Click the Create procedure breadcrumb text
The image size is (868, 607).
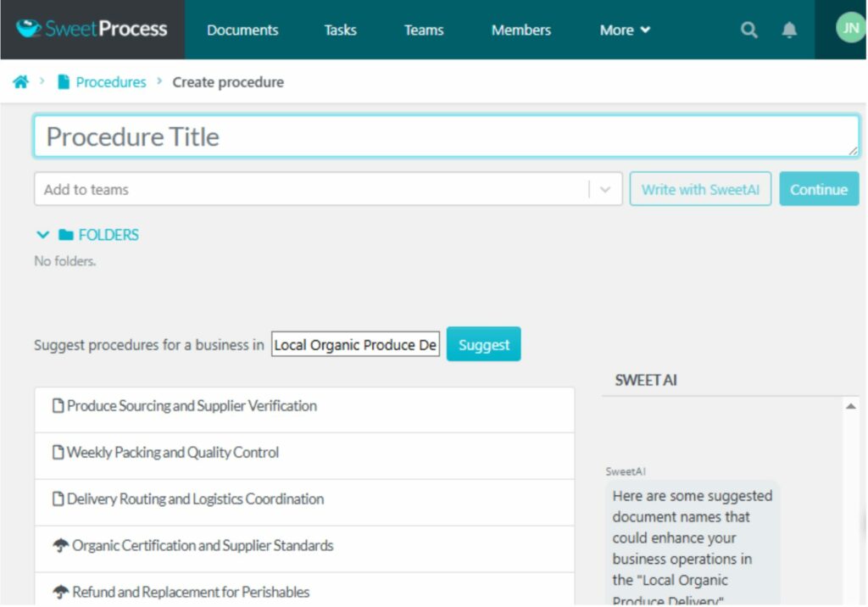coord(228,82)
